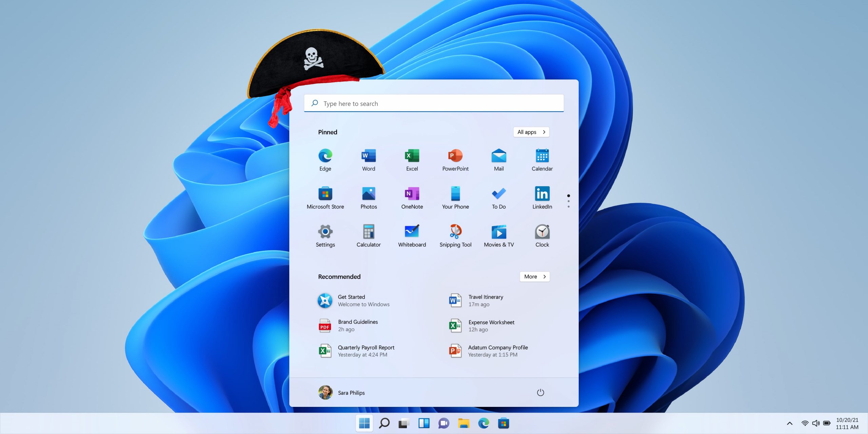Viewport: 868px width, 434px height.
Task: Open taskbar Search magnifier icon
Action: [384, 423]
